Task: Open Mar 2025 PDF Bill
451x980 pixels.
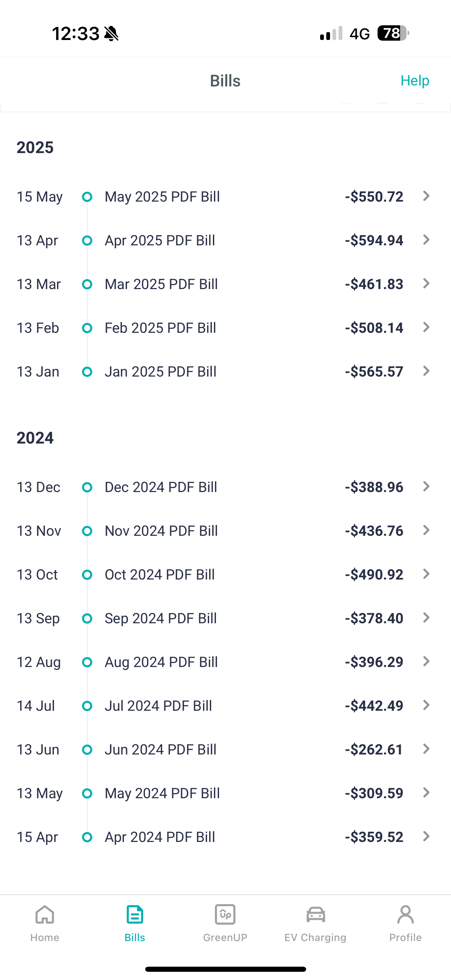Action: coord(161,284)
